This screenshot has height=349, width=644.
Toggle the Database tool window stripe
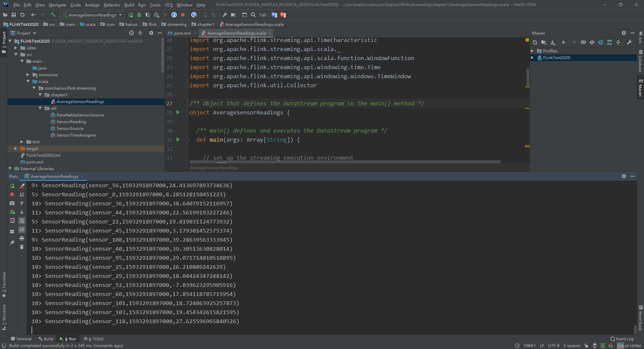[640, 61]
